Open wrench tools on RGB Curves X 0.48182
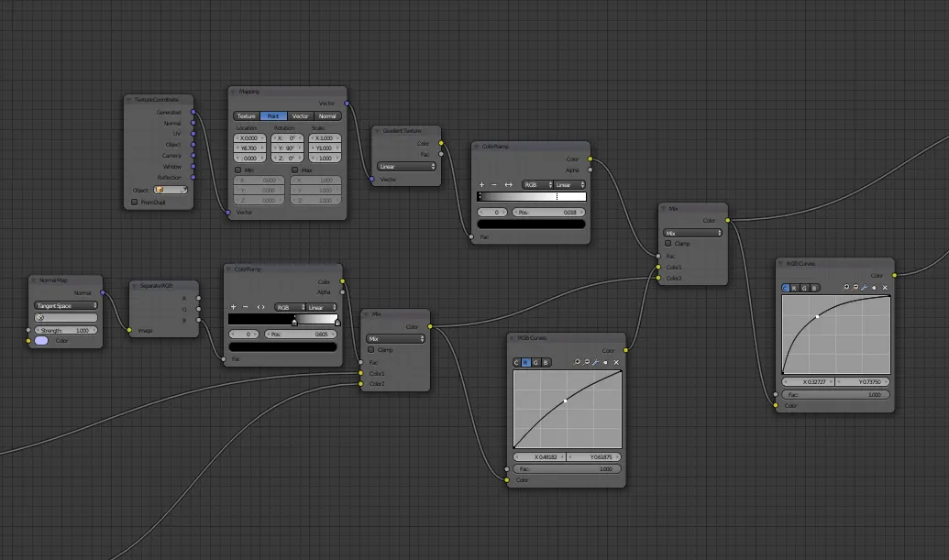Viewport: 949px width, 560px height. [596, 362]
